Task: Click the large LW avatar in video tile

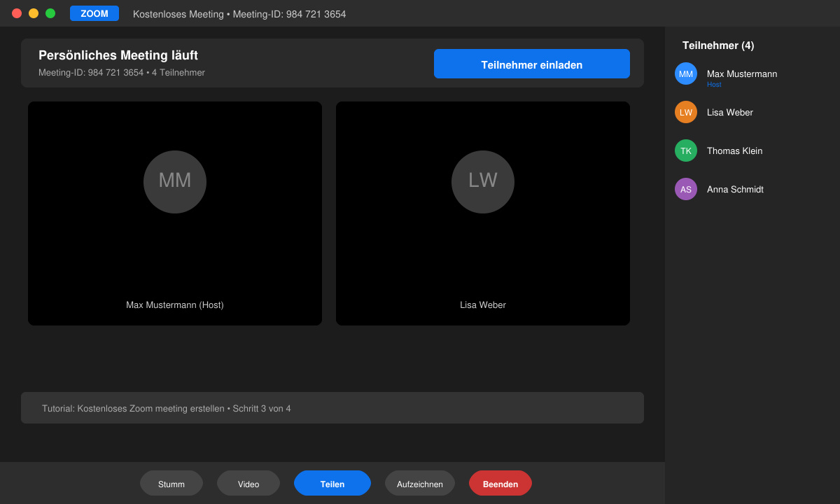Action: [483, 182]
